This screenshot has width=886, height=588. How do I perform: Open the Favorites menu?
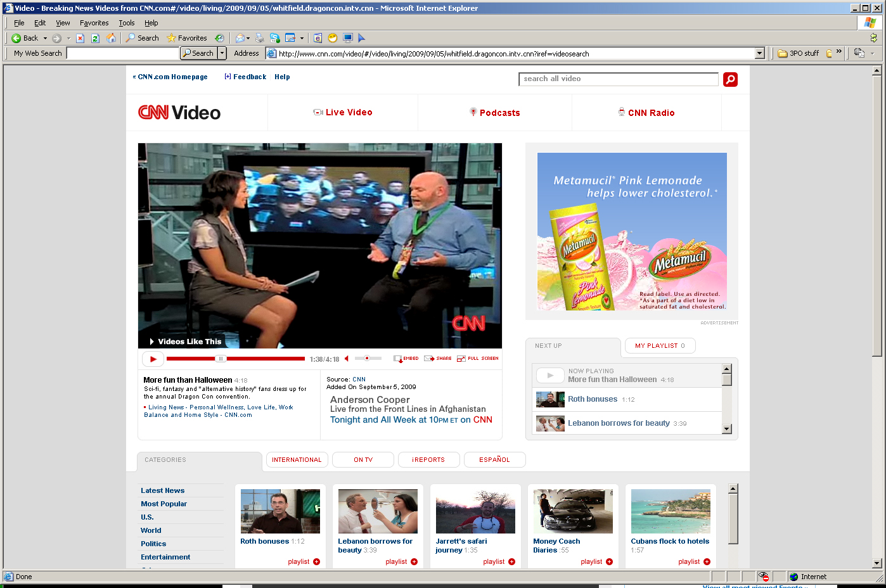click(94, 23)
